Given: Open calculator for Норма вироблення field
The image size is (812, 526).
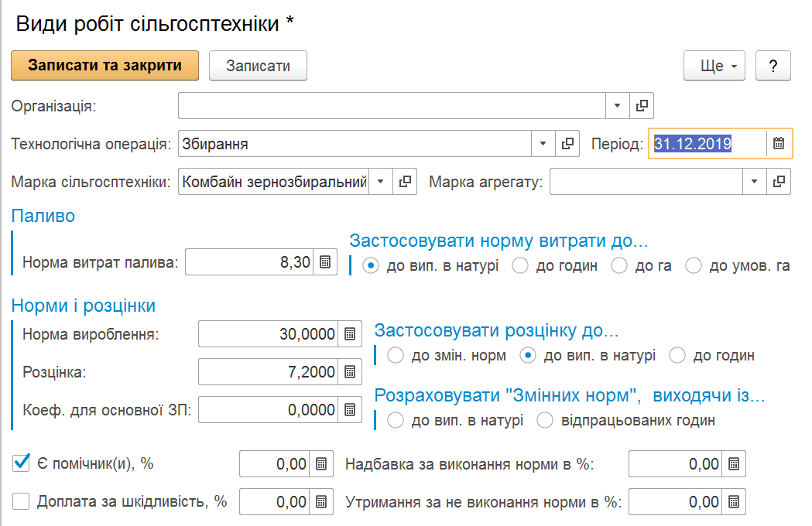Looking at the screenshot, I should [350, 334].
